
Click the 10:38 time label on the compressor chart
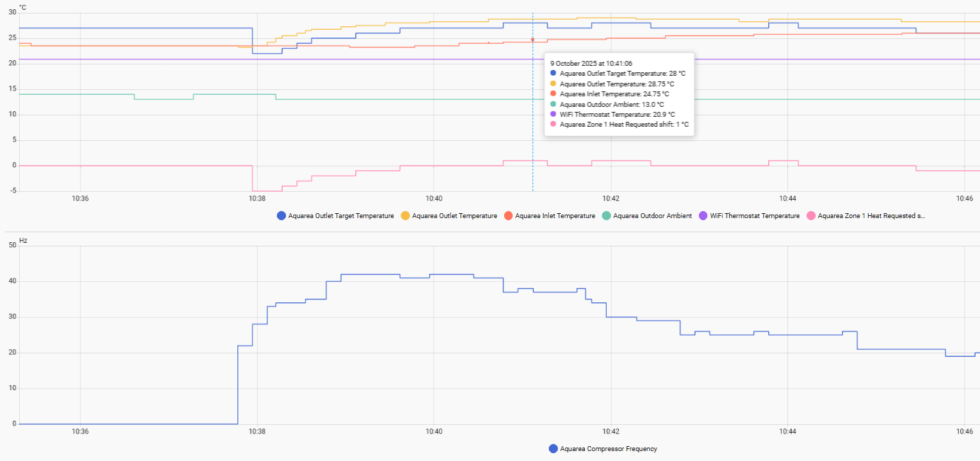257,431
